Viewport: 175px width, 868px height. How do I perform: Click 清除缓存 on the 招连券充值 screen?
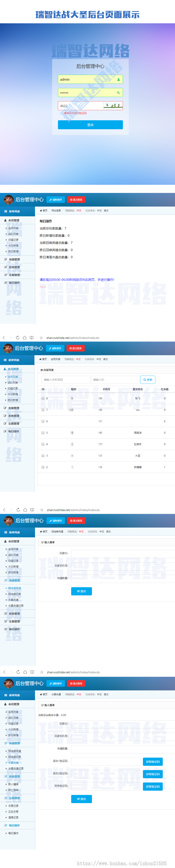pyautogui.click(x=56, y=521)
